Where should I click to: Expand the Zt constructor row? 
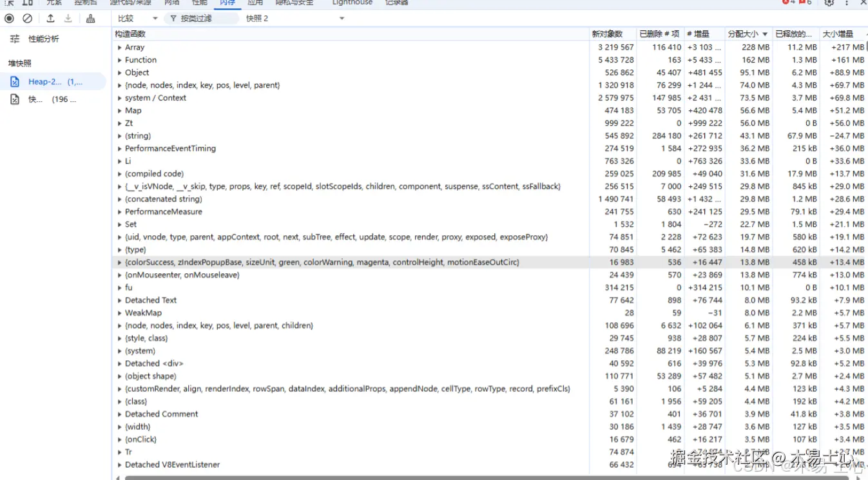pos(120,123)
